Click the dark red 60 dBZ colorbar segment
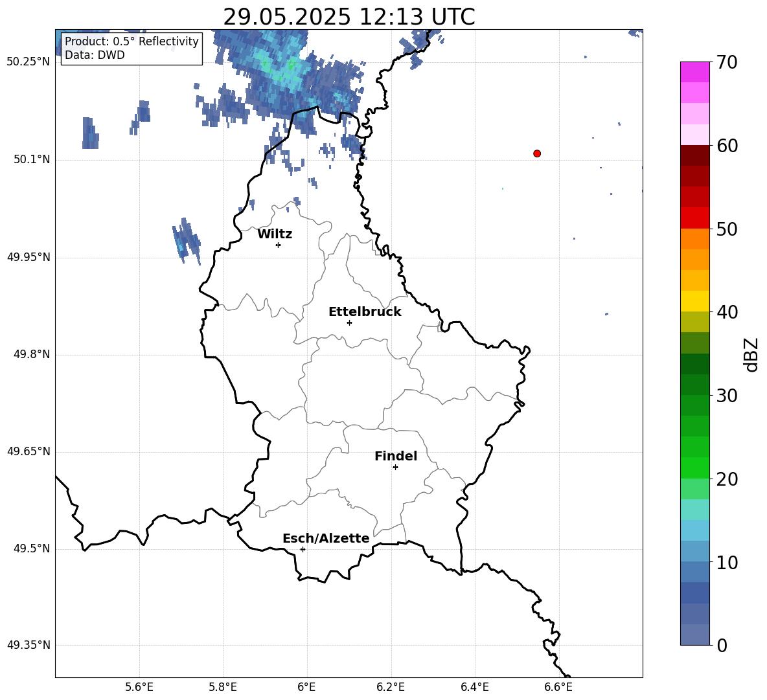Screen dimensions: 767x700 pos(695,155)
